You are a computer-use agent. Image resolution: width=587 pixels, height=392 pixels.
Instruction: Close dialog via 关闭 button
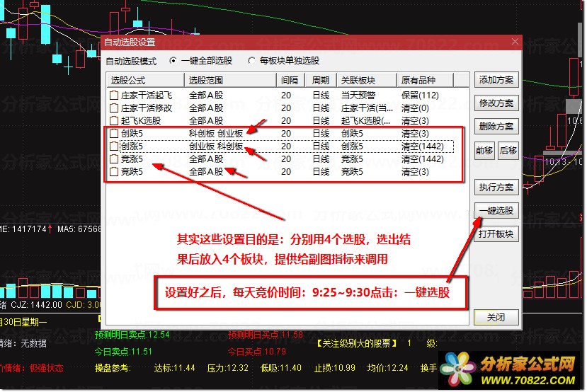[496, 318]
